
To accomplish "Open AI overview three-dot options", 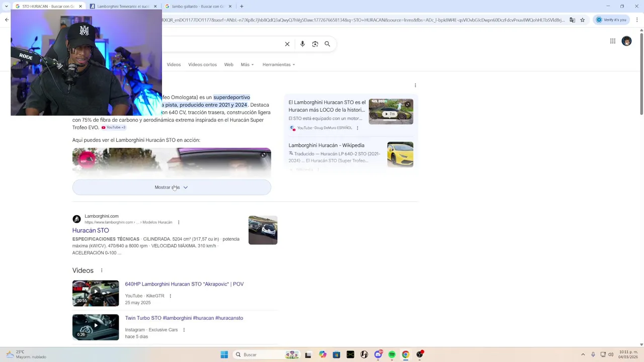I will (x=415, y=85).
